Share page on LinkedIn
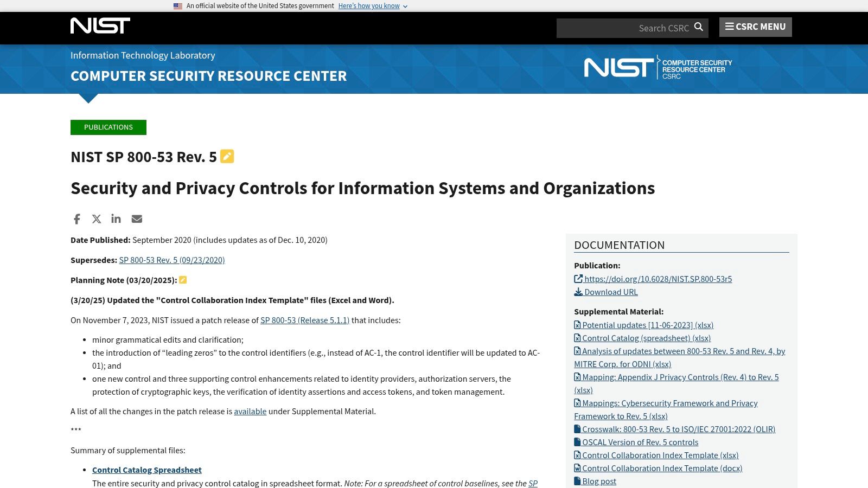This screenshot has width=868, height=488. [x=116, y=219]
